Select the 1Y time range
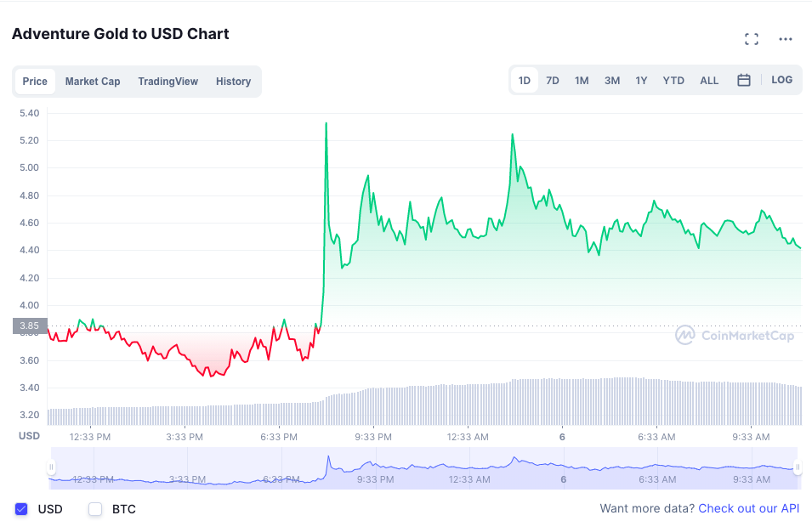Image resolution: width=812 pixels, height=521 pixels. [x=641, y=80]
